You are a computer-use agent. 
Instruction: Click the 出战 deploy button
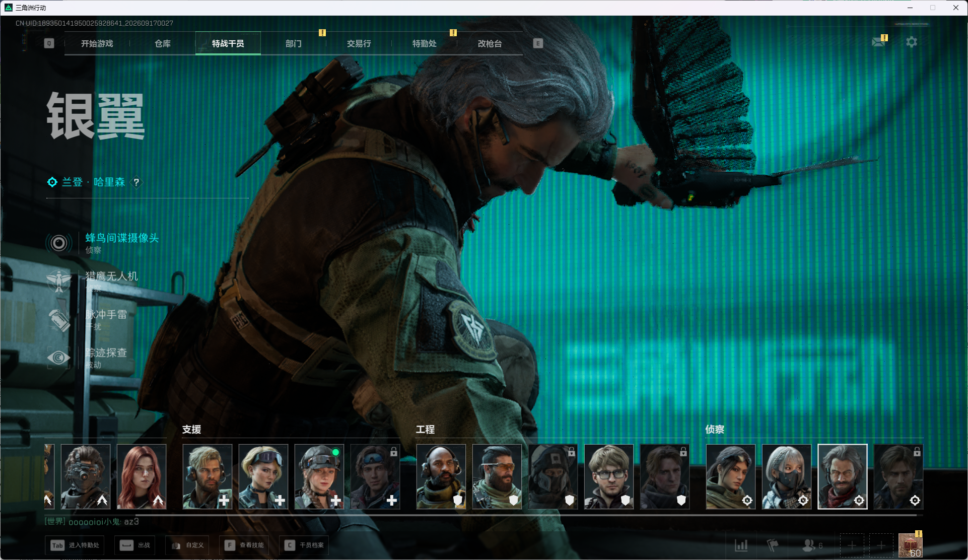point(135,545)
